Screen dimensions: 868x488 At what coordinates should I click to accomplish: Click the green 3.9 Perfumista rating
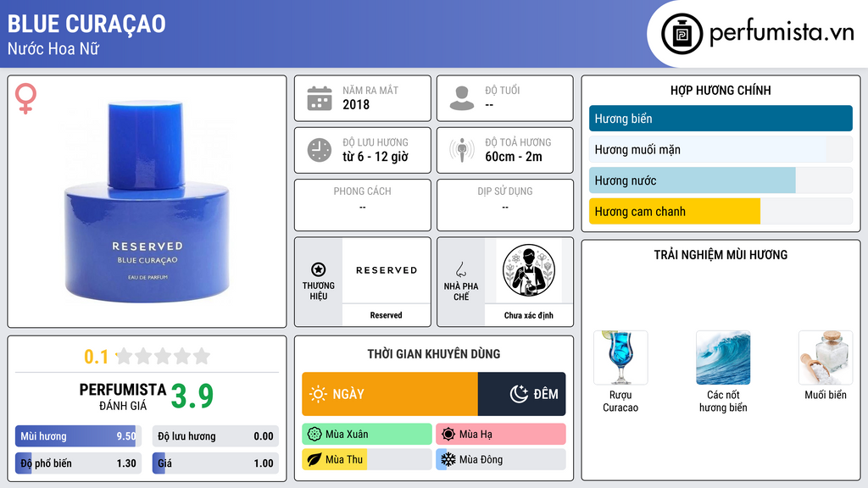(x=192, y=396)
